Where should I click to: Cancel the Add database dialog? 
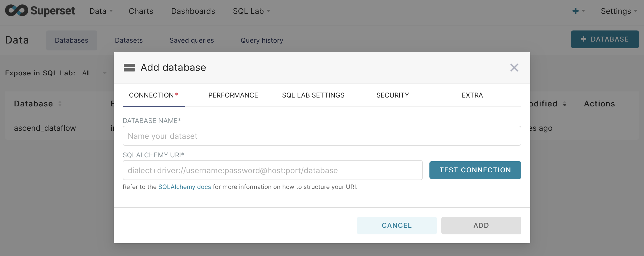[397, 226]
